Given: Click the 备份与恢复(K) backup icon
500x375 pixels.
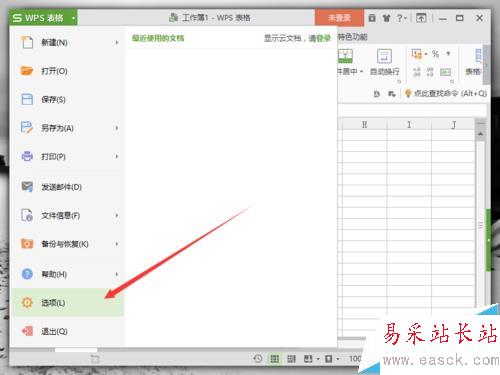Looking at the screenshot, I should pyautogui.click(x=27, y=244).
